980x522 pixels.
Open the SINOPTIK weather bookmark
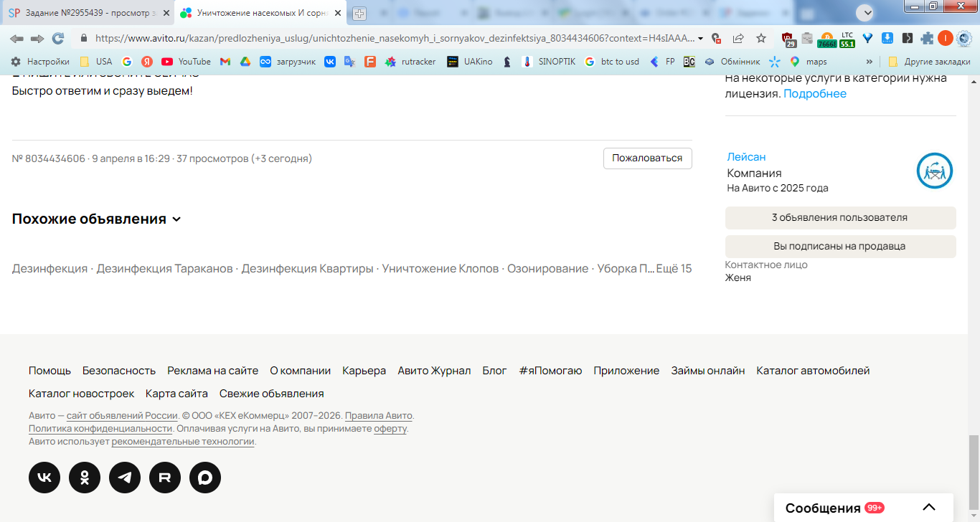(x=548, y=62)
